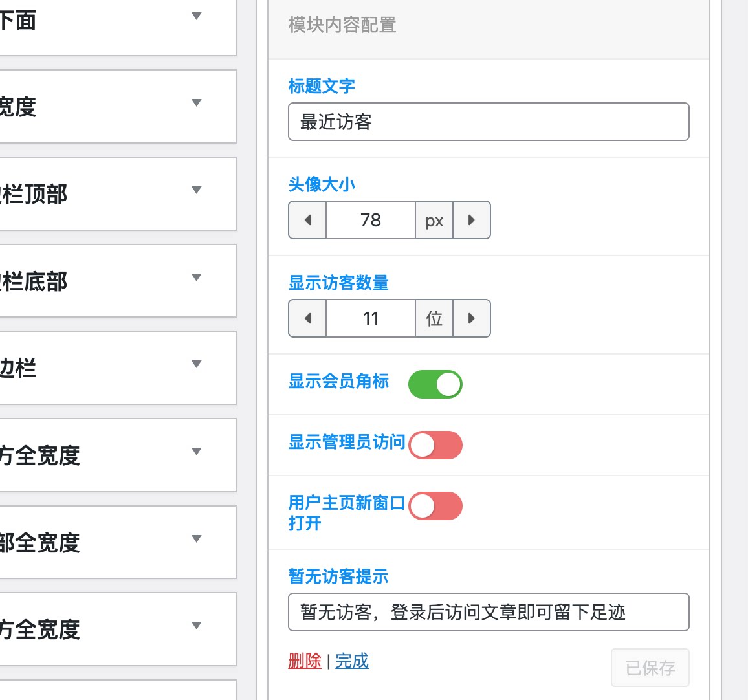Viewport: 748px width, 700px height.
Task: Focus the avatar size value 78
Action: point(371,220)
